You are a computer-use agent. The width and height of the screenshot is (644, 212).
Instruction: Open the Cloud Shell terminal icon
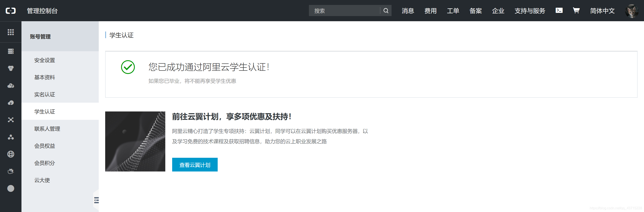tap(559, 10)
